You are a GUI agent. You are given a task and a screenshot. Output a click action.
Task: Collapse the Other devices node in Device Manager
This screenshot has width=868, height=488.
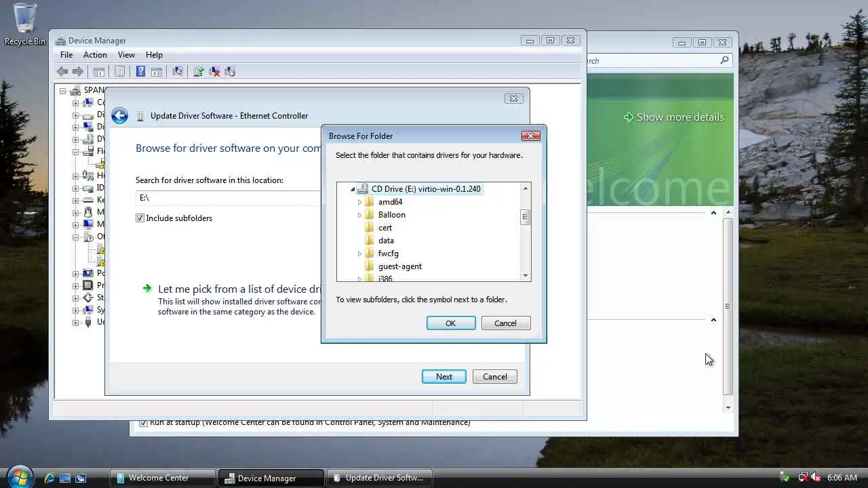[76, 237]
